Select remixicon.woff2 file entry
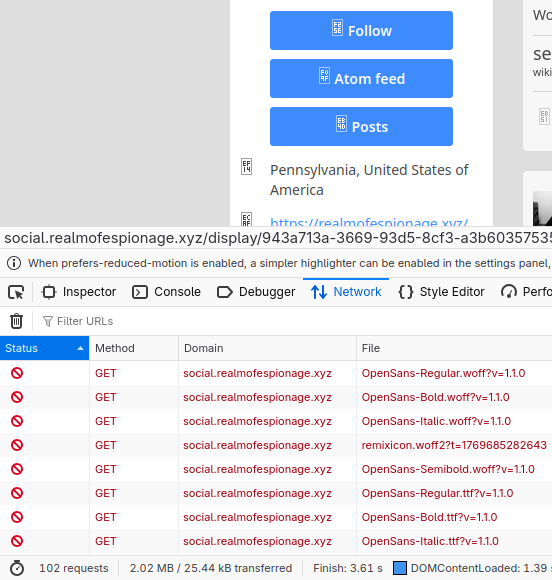 point(454,445)
